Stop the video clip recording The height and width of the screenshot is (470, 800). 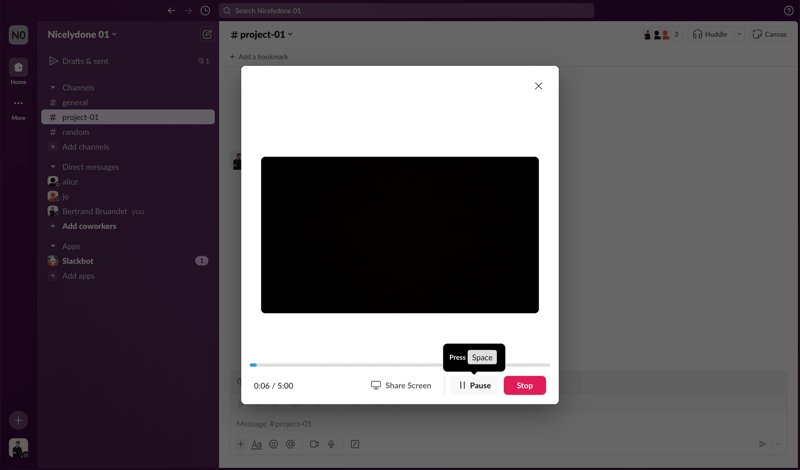[524, 385]
